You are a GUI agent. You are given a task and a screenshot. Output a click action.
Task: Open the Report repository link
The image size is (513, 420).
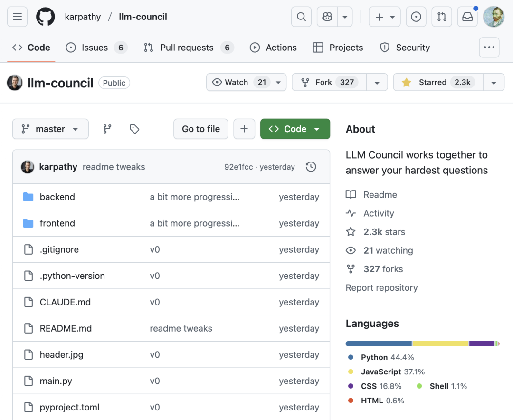(x=382, y=288)
